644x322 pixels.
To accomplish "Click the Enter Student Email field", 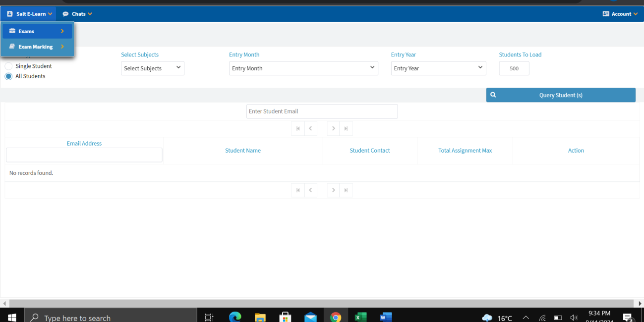I will click(322, 111).
